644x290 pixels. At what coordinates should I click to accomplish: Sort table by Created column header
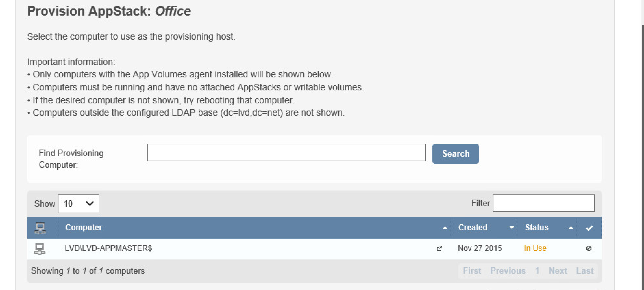[473, 228]
